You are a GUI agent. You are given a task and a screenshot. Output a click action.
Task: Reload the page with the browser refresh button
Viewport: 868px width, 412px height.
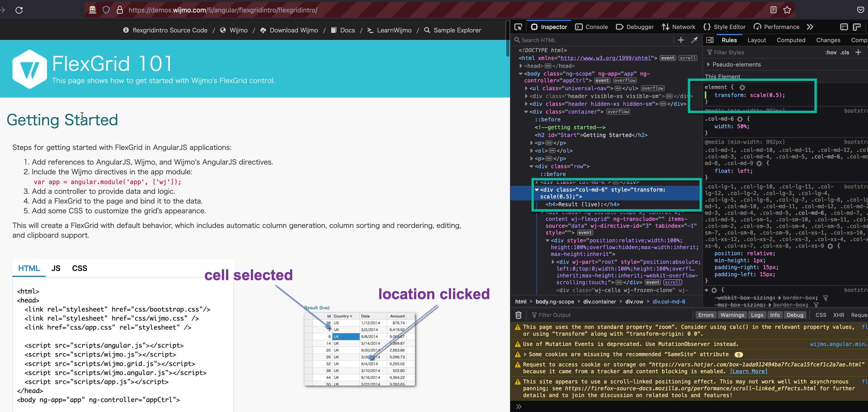19,10
